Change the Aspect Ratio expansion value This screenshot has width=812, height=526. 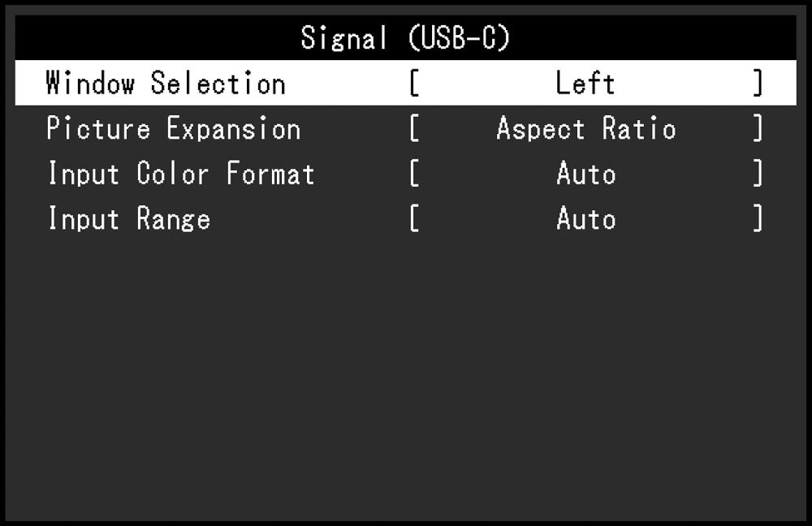(586, 128)
